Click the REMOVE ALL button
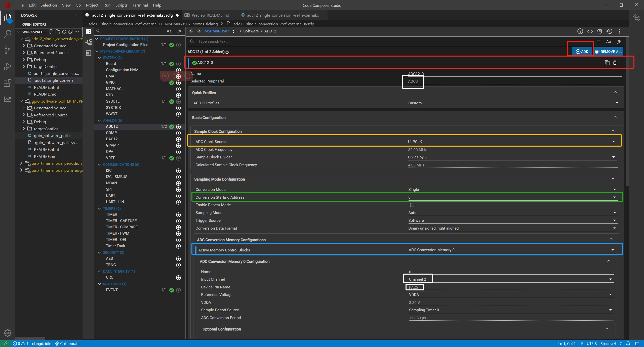This screenshot has width=644, height=347. [609, 52]
